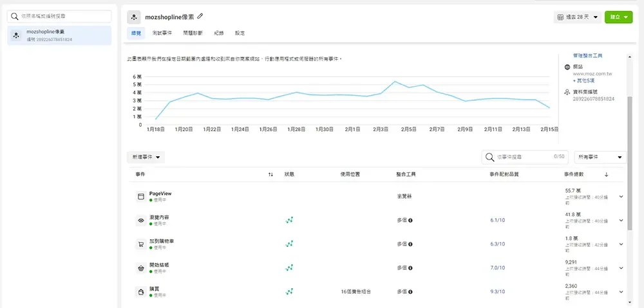This screenshot has height=308, width=644.
Task: Click the 依事件搜尋 search field
Action: [x=526, y=157]
